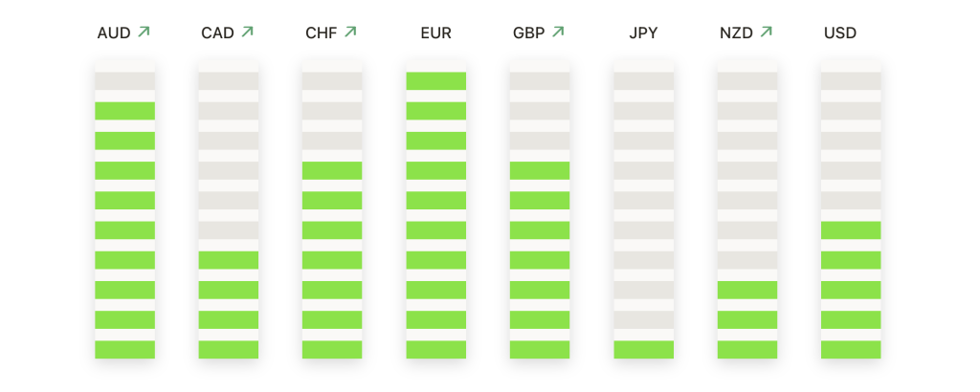The height and width of the screenshot is (392, 980).
Task: Click the JPY strength meter column
Action: (643, 215)
